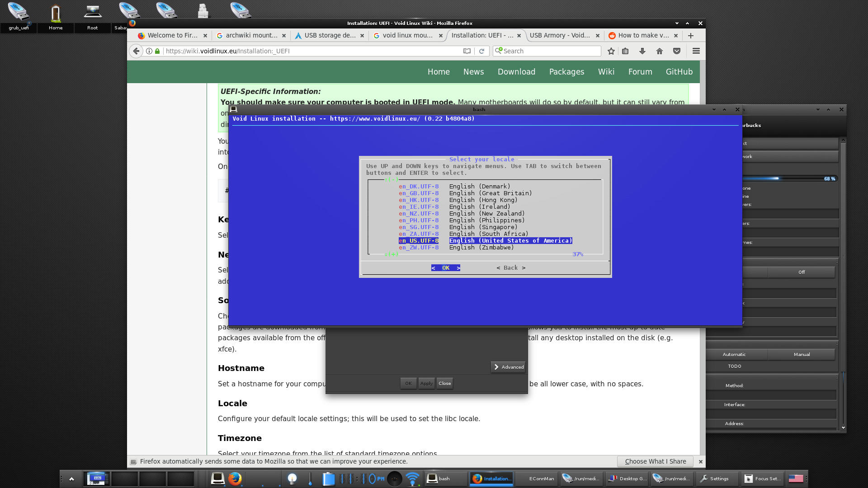The width and height of the screenshot is (868, 488).
Task: Open the shelf start menu arrow
Action: (71, 479)
